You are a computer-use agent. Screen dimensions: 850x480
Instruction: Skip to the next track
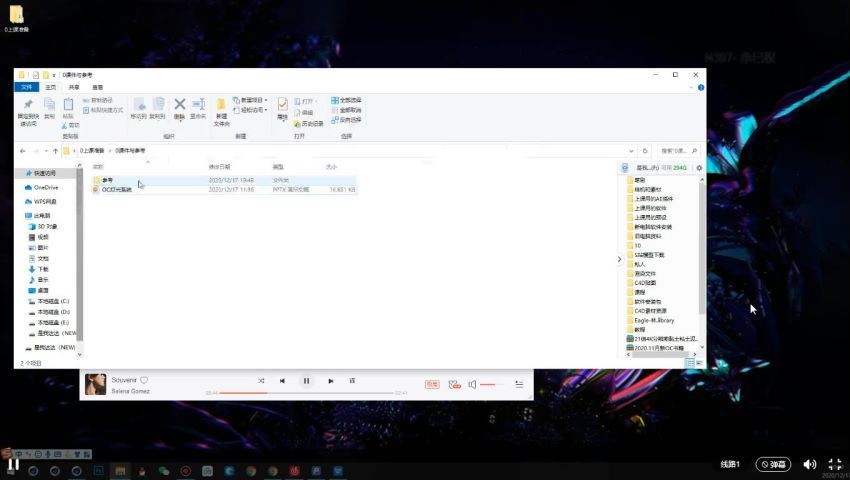coord(331,381)
